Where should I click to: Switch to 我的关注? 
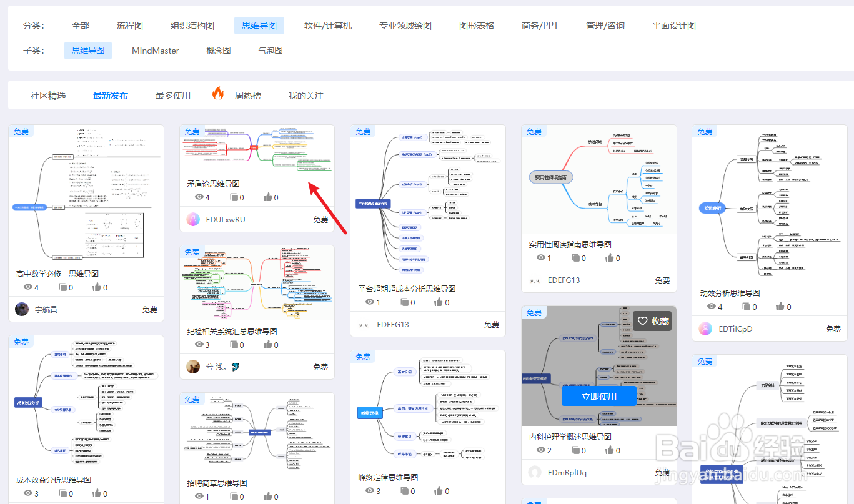pos(305,94)
